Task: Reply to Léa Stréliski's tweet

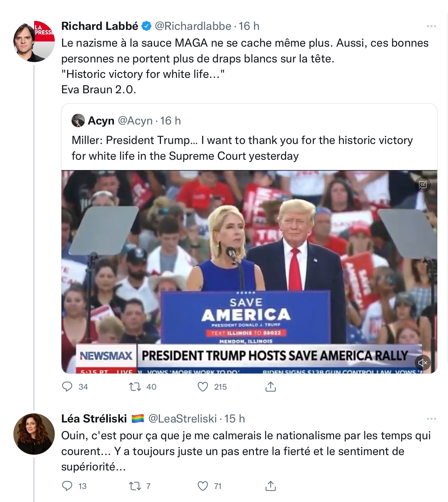Action: point(67,486)
